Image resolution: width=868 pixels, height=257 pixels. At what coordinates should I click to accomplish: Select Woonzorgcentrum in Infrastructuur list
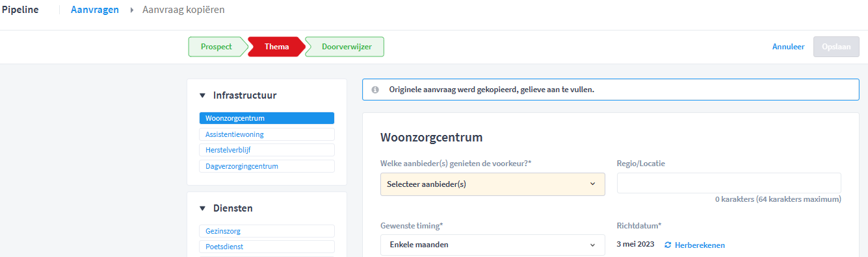coord(267,118)
